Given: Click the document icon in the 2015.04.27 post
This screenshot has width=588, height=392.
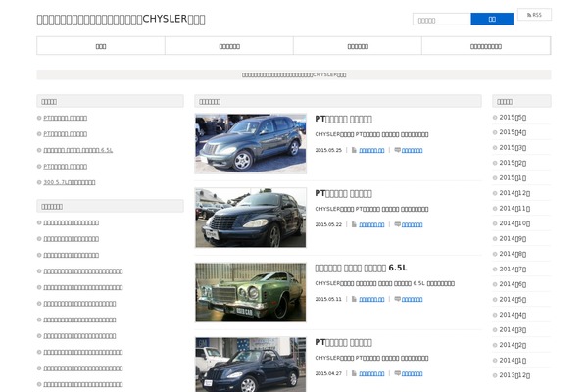Looking at the screenshot, I should (x=354, y=373).
